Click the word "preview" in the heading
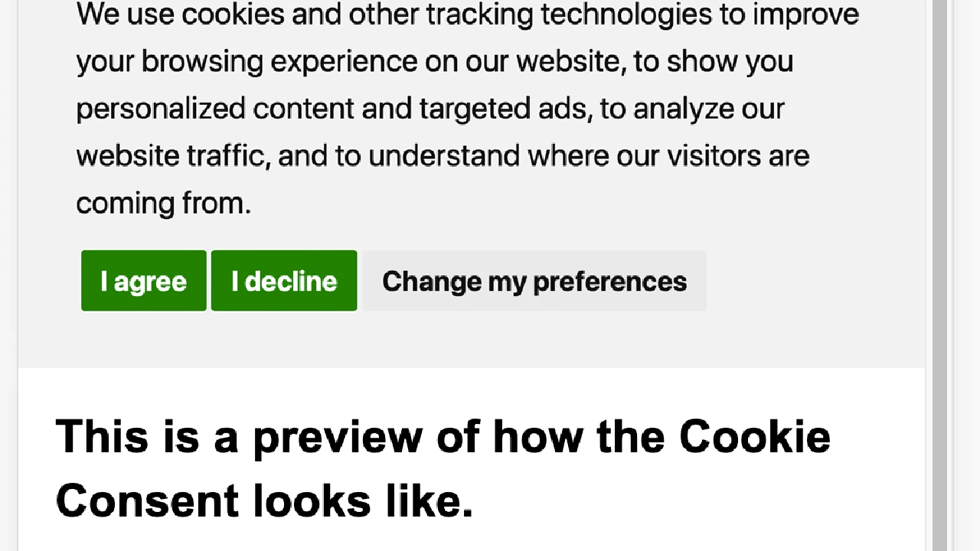Image resolution: width=980 pixels, height=551 pixels. pos(337,437)
